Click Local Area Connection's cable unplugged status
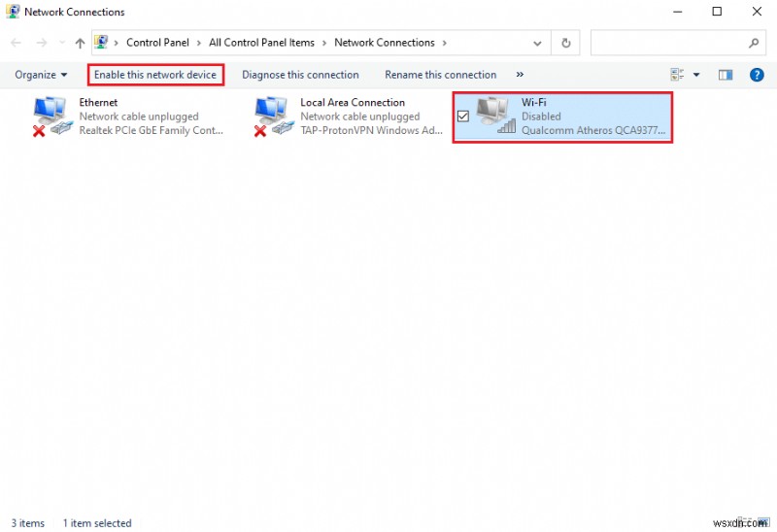The height and width of the screenshot is (532, 777). click(359, 116)
